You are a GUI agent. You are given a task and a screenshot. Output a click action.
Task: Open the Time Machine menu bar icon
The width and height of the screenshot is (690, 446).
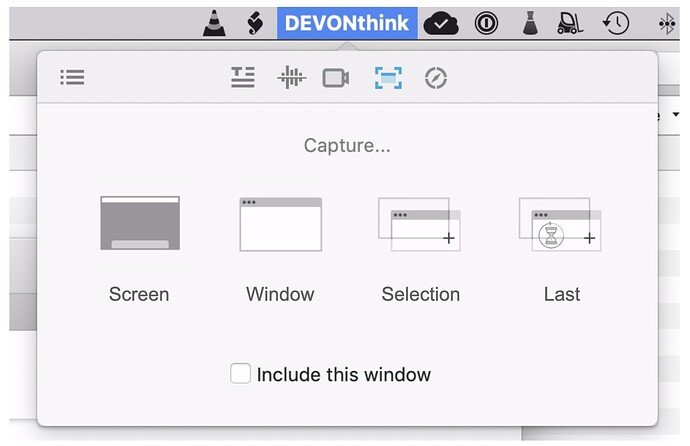pos(616,23)
